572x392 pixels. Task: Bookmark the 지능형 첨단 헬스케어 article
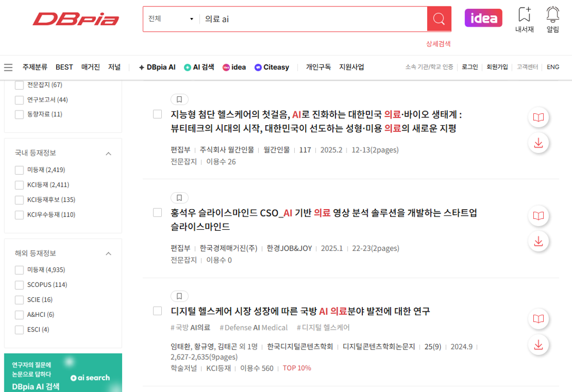coord(179,100)
